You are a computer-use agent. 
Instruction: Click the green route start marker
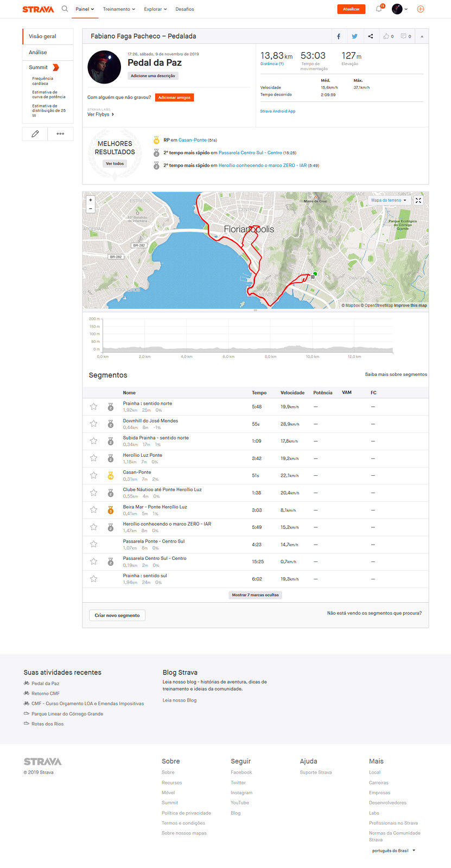point(315,275)
